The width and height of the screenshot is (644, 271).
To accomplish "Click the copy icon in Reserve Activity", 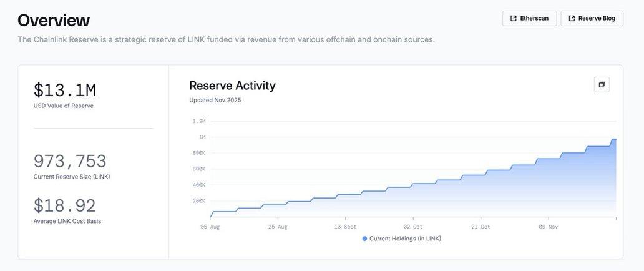I will tap(602, 85).
